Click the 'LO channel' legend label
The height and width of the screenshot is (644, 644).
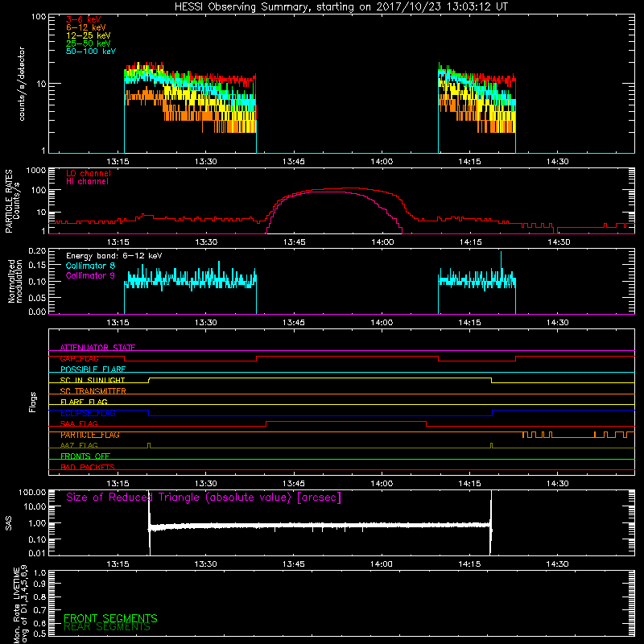[x=89, y=173]
